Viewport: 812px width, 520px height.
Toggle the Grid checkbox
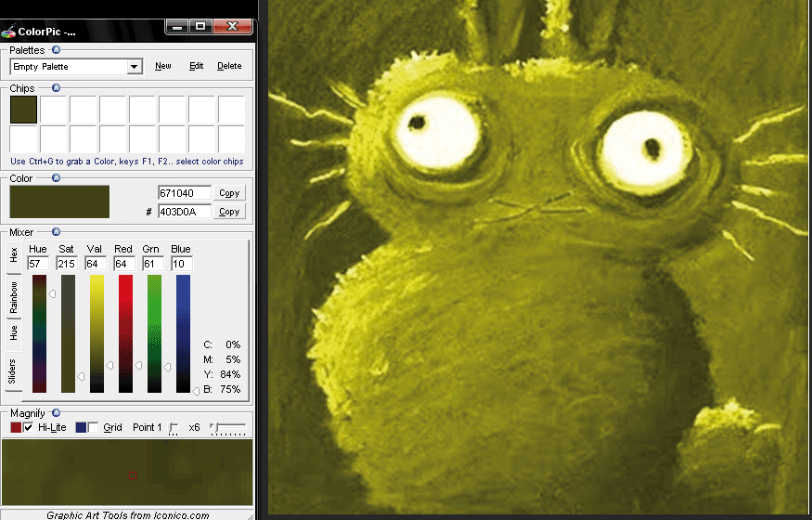pyautogui.click(x=93, y=427)
